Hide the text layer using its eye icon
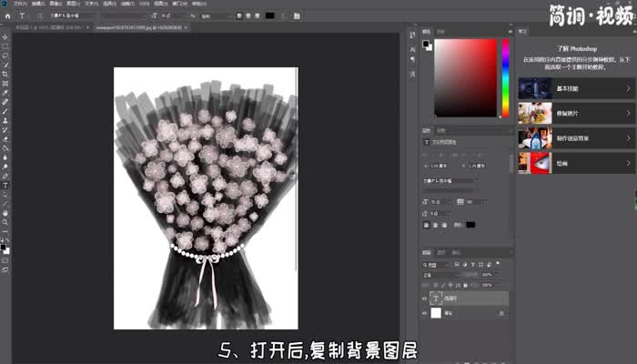 [424, 298]
